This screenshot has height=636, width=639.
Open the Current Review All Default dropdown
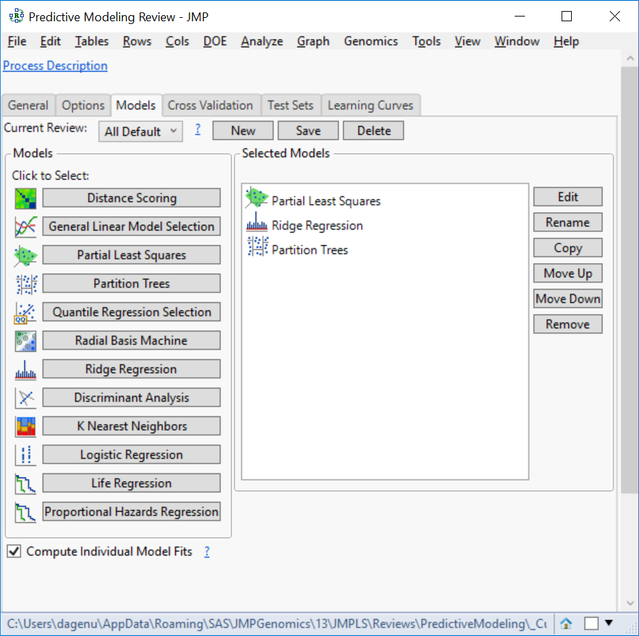tap(141, 131)
